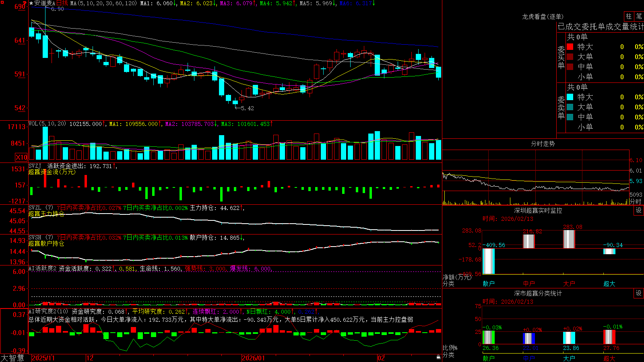Image resolution: width=644 pixels, height=362 pixels.
Task: Switch the order view to 笔 mode
Action: pyautogui.click(x=639, y=16)
